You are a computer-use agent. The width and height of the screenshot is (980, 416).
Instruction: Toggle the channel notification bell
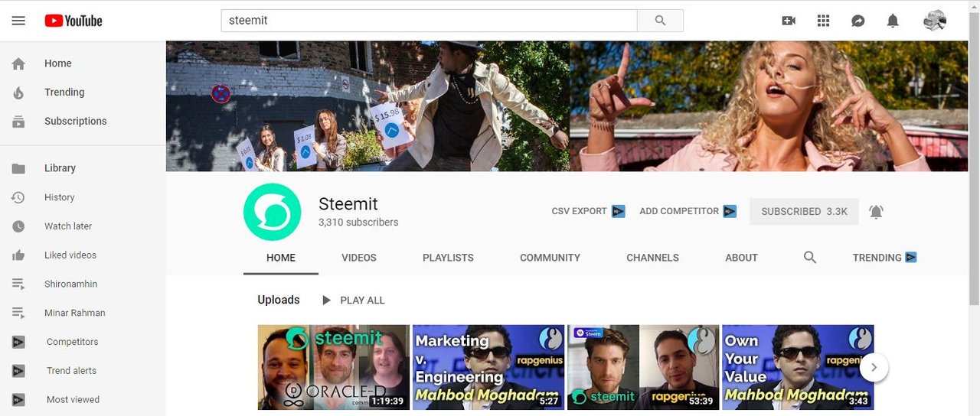[x=876, y=212]
